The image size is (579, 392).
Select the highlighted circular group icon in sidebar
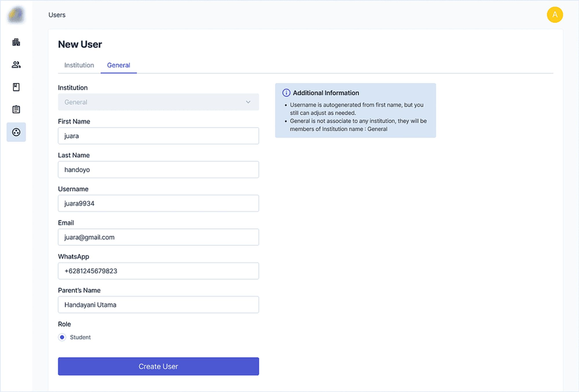[16, 132]
